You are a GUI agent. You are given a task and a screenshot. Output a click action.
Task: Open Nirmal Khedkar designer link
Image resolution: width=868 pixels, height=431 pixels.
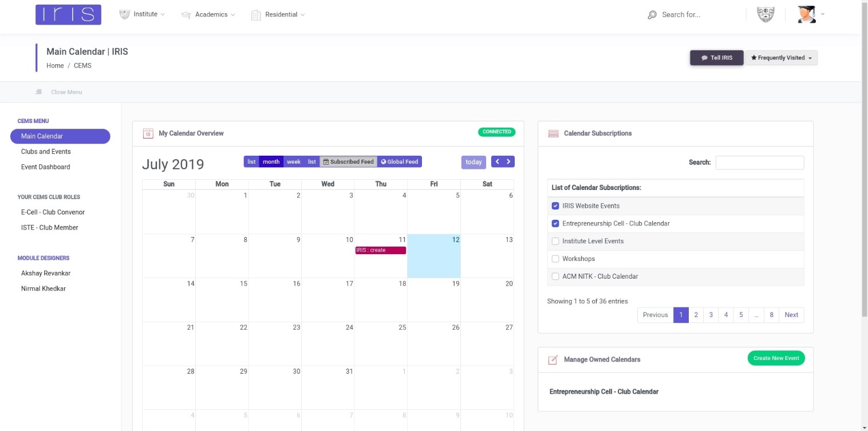[44, 289]
